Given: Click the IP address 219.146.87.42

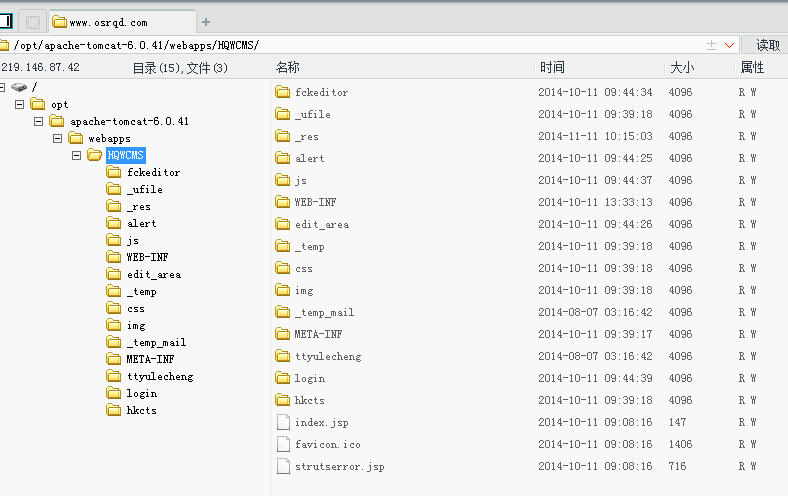Looking at the screenshot, I should pyautogui.click(x=40, y=67).
